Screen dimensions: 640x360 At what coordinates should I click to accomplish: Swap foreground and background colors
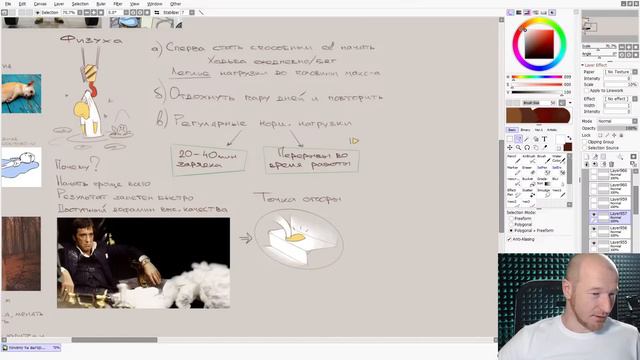pos(569,138)
